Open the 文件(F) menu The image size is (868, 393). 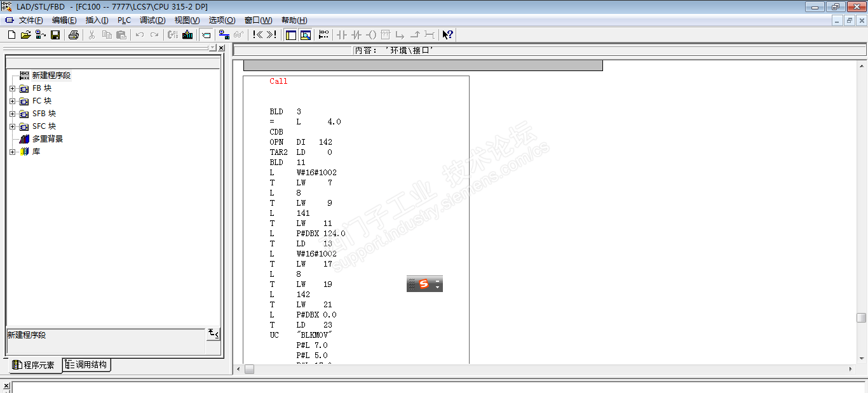[31, 20]
